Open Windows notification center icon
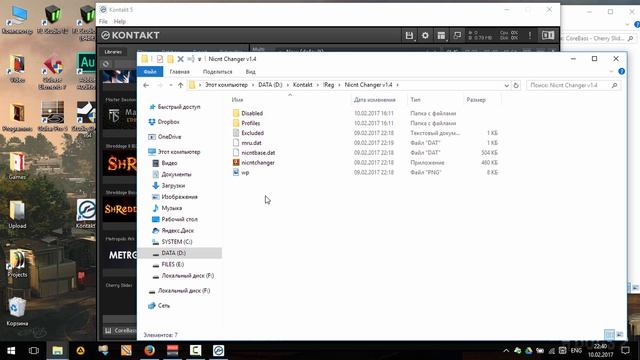 click(625, 351)
